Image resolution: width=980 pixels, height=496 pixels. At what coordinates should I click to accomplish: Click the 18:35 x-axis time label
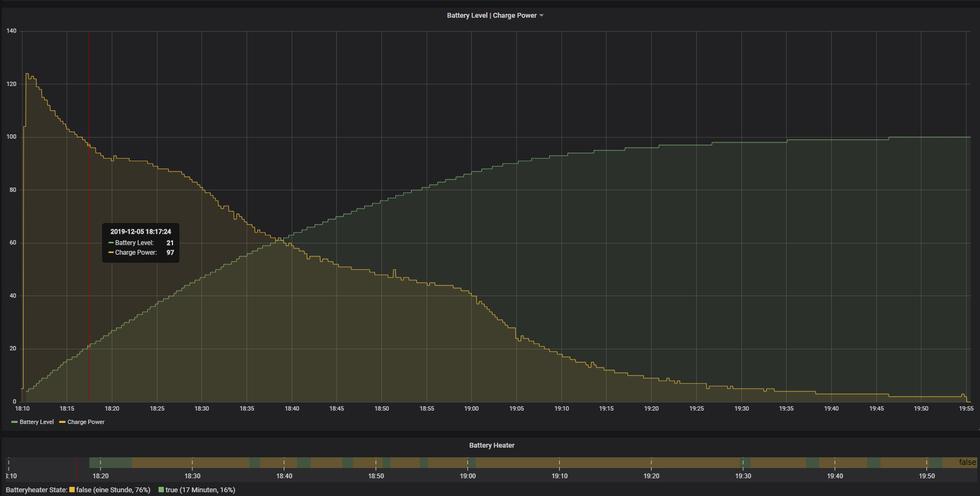(247, 409)
